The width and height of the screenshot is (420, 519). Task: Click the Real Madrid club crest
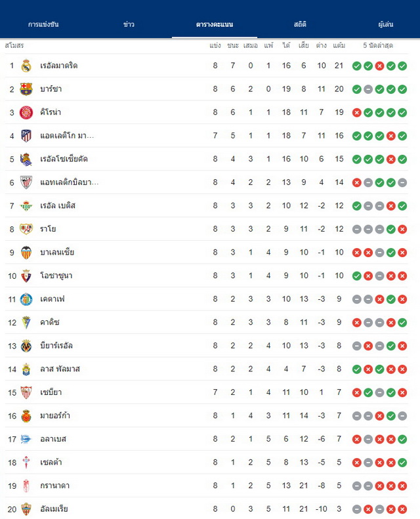26,66
